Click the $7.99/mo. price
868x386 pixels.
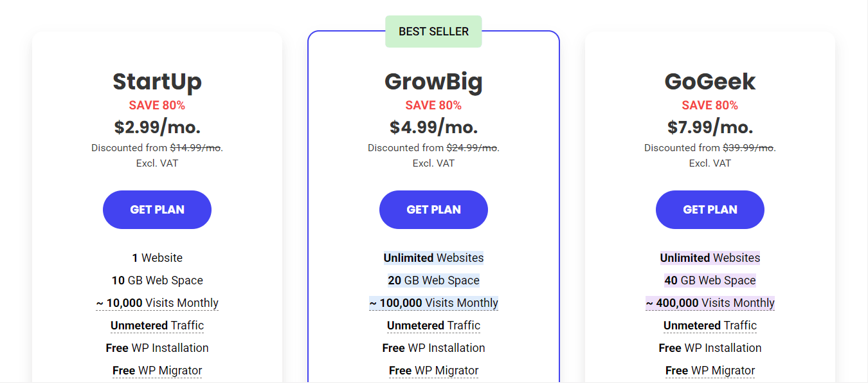point(710,127)
